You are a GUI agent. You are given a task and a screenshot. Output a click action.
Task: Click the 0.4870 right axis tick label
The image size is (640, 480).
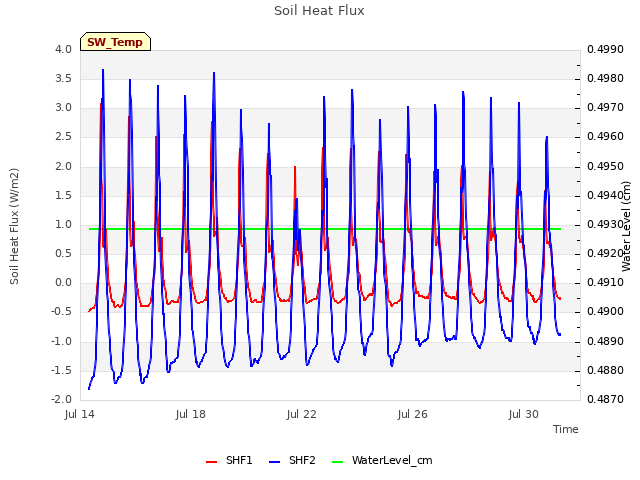pos(605,399)
